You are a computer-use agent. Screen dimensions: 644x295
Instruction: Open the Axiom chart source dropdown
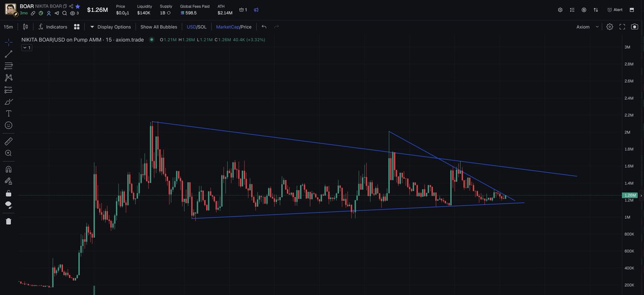(588, 27)
